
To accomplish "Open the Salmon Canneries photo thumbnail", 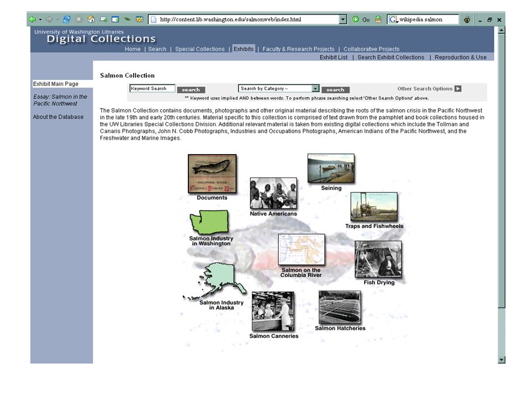I will [273, 311].
